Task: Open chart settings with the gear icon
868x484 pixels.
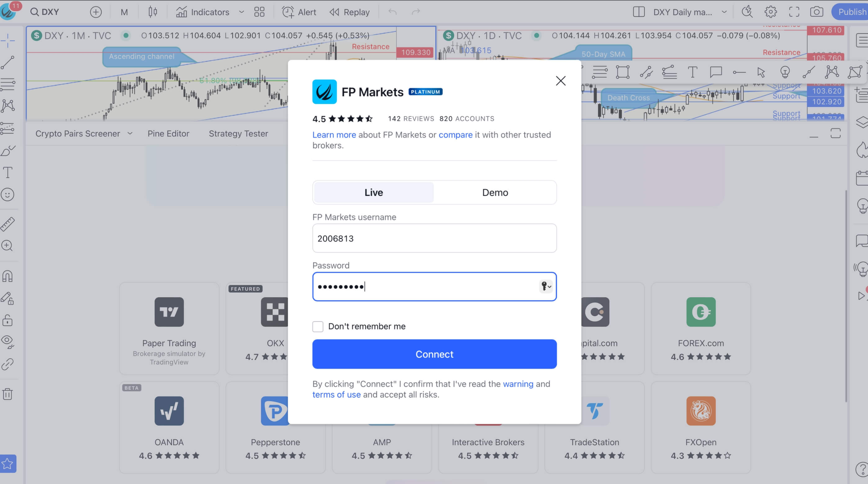Action: pyautogui.click(x=770, y=12)
